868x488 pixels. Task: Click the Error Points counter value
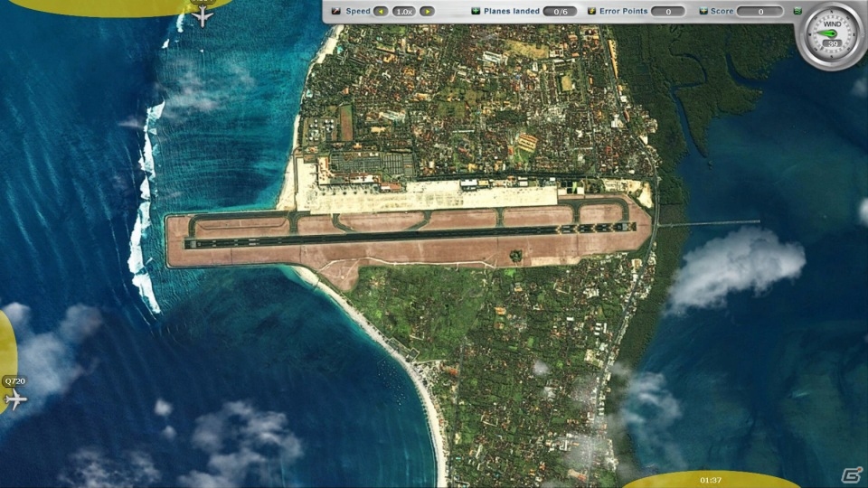(668, 11)
